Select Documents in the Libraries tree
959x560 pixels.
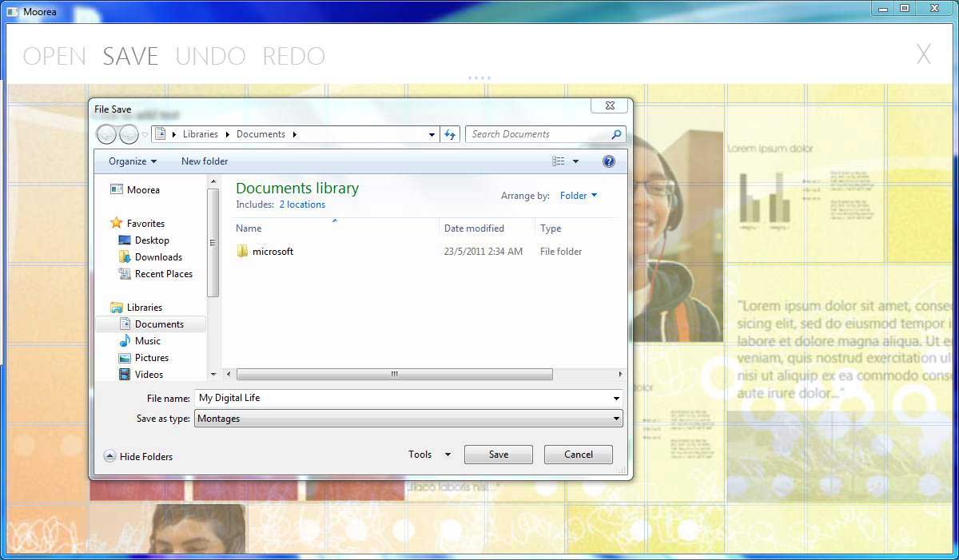(159, 324)
